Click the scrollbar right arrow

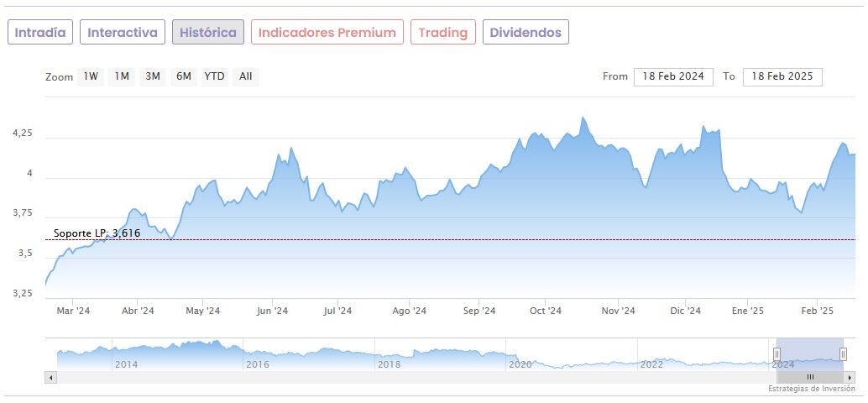(x=850, y=378)
